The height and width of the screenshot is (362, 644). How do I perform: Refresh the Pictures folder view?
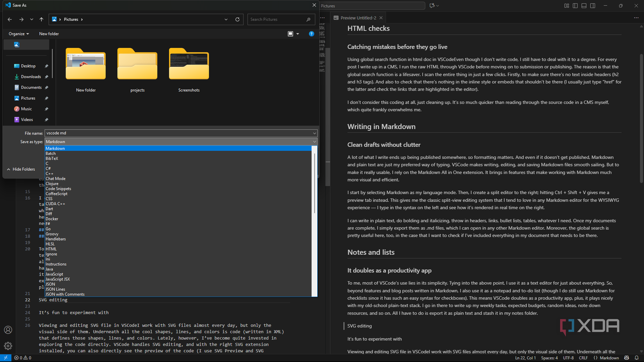[237, 19]
